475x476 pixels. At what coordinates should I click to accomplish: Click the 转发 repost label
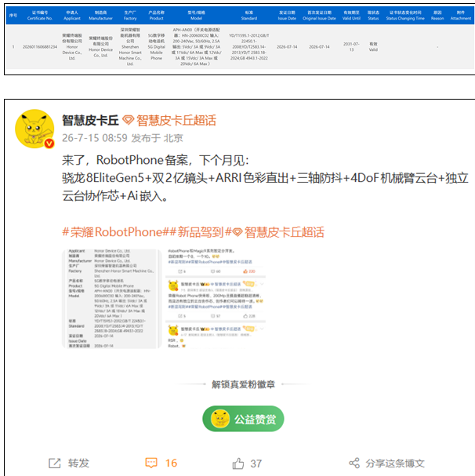[x=78, y=463]
